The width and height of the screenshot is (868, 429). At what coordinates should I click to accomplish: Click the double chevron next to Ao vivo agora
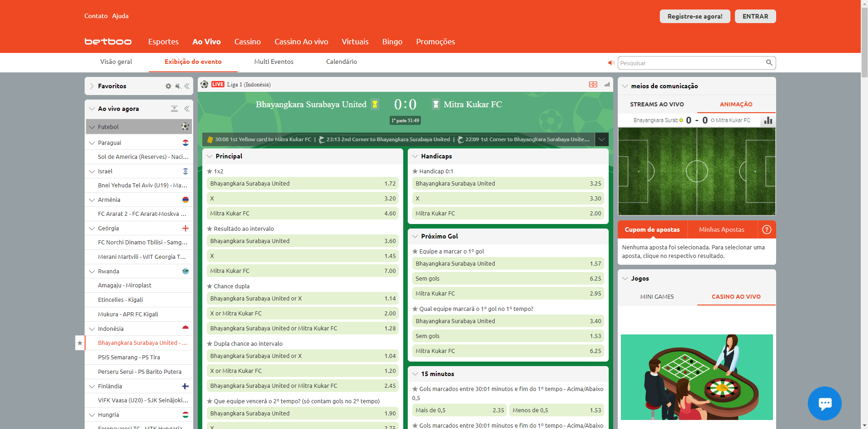click(187, 109)
